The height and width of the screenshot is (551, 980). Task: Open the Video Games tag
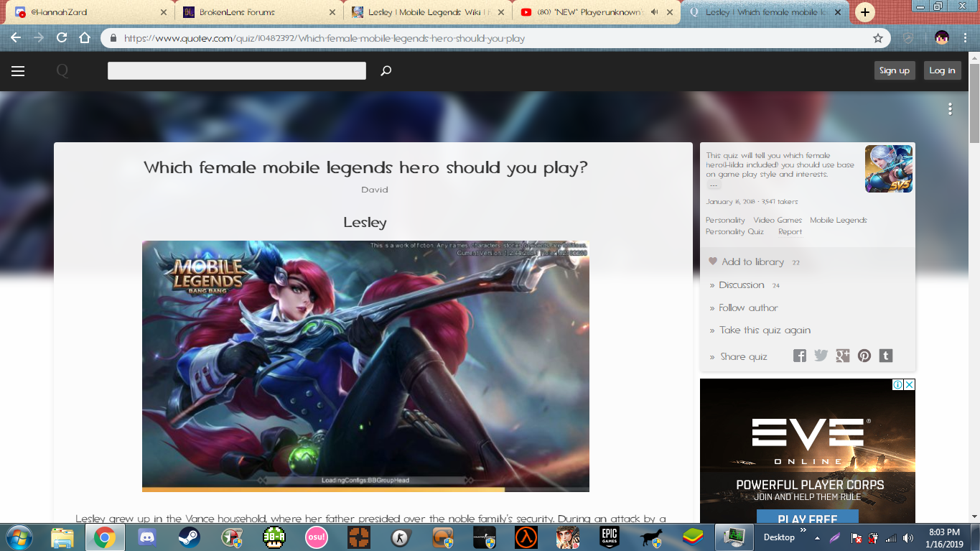778,220
